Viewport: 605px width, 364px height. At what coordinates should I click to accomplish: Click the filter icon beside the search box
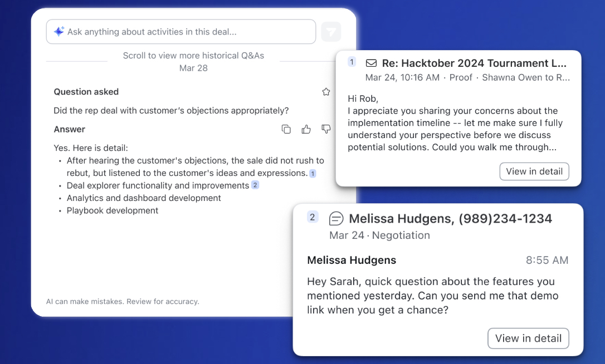331,32
